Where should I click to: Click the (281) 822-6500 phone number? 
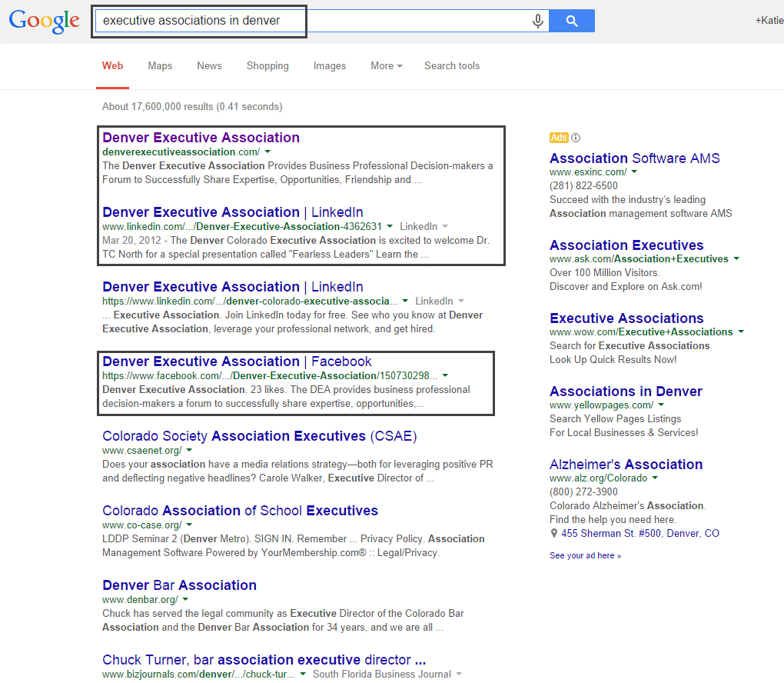583,185
